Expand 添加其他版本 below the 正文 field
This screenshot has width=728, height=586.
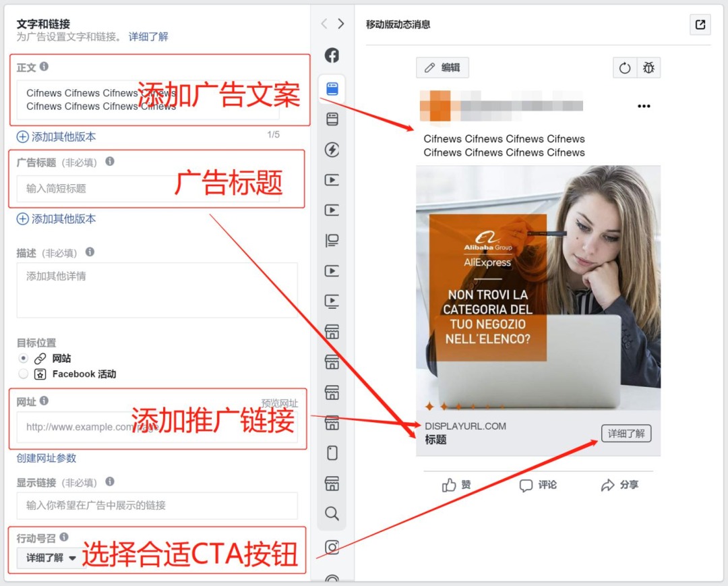pos(57,135)
